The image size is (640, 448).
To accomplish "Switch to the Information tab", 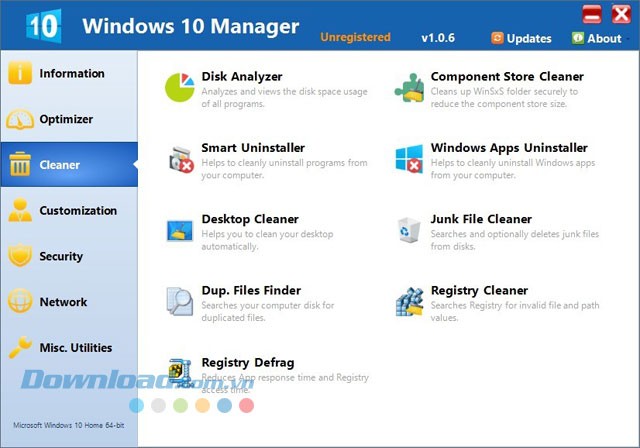I will 70,74.
